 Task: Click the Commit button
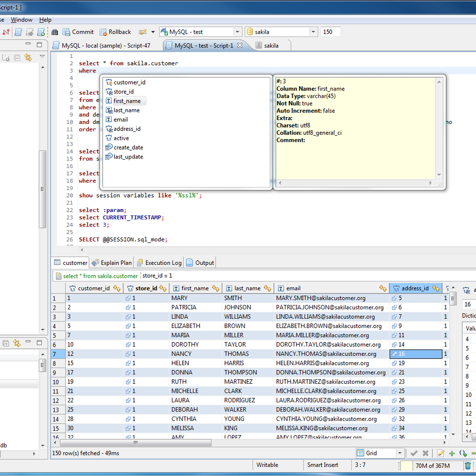tap(78, 32)
